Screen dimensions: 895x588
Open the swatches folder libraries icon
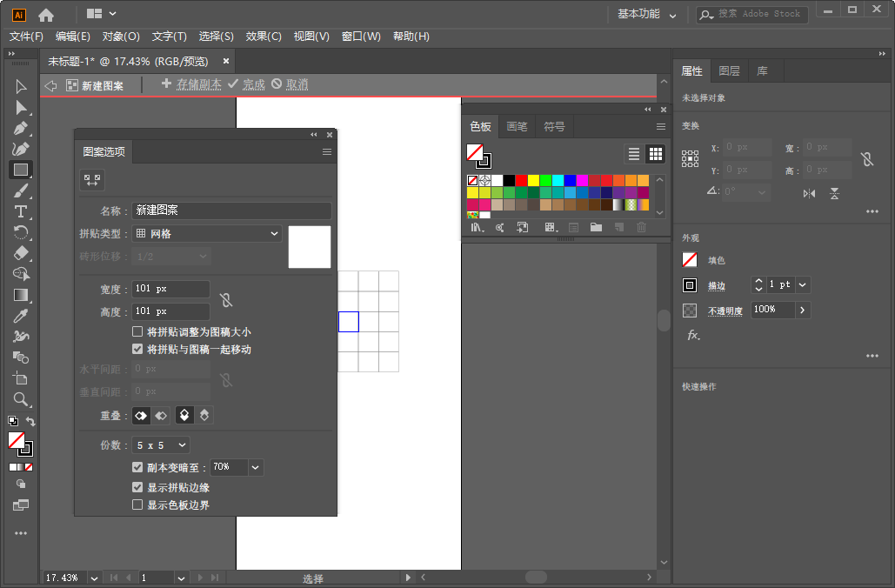[x=596, y=227]
